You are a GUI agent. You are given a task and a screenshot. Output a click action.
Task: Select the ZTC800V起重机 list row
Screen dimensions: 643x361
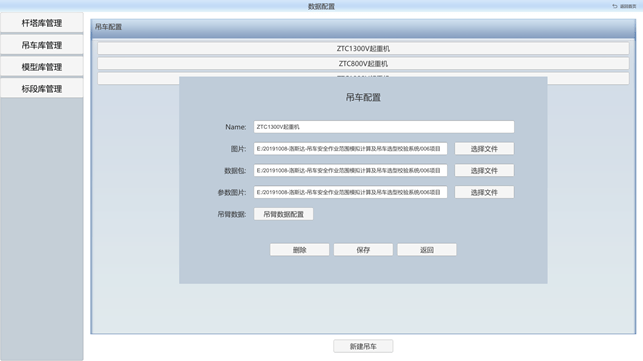[363, 64]
